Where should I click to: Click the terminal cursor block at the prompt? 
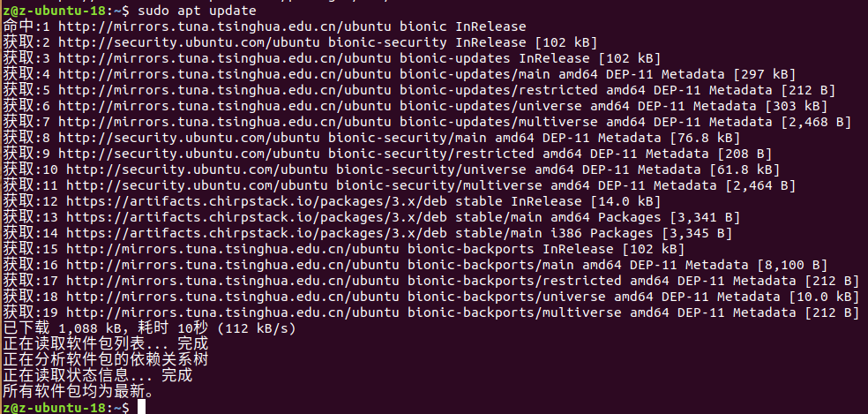[x=142, y=407]
